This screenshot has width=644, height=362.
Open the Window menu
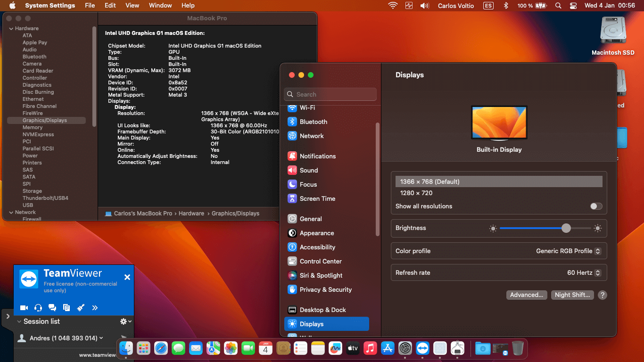coord(160,6)
